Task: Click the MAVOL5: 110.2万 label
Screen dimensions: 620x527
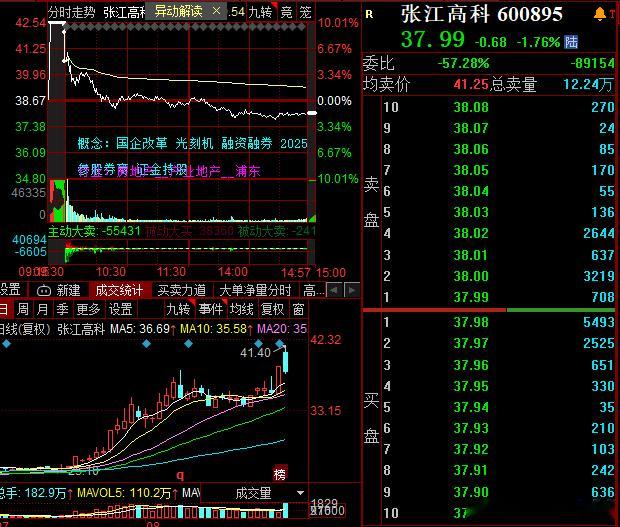Action: (127, 493)
